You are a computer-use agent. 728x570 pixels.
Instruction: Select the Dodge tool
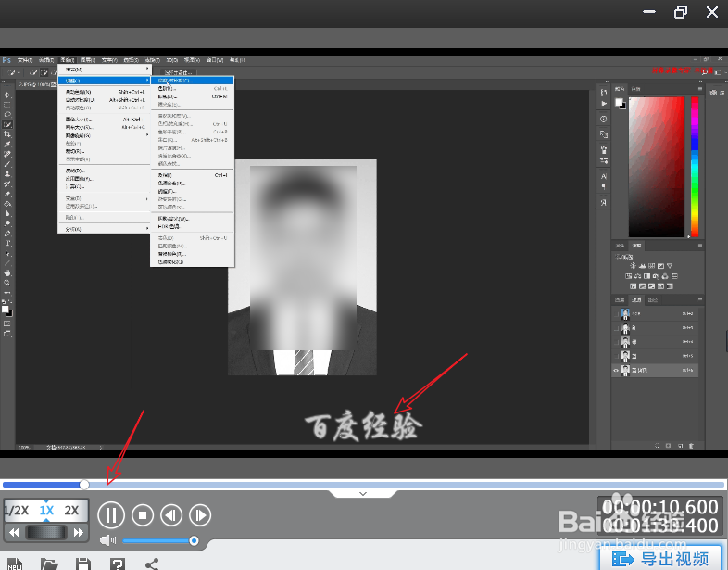click(x=7, y=223)
